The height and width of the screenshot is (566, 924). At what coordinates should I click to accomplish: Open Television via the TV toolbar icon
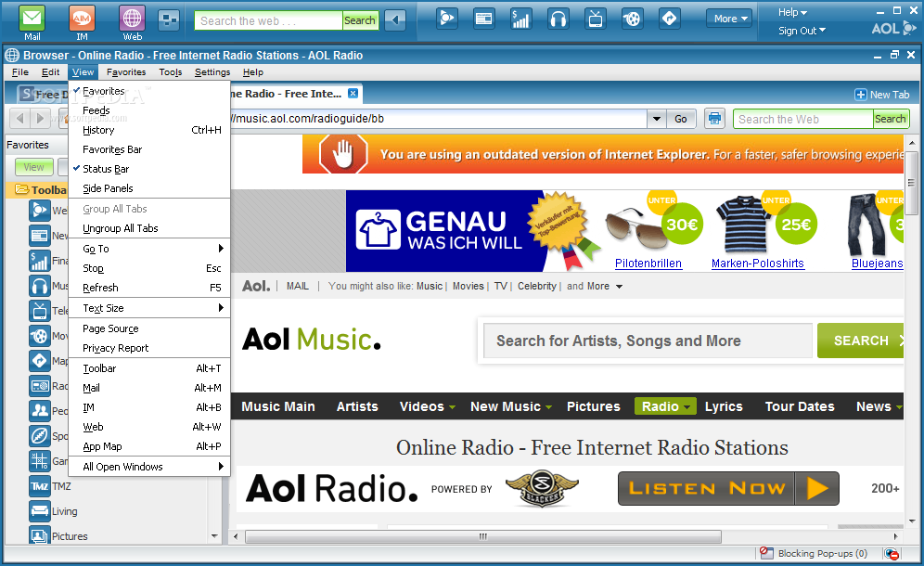pos(595,18)
